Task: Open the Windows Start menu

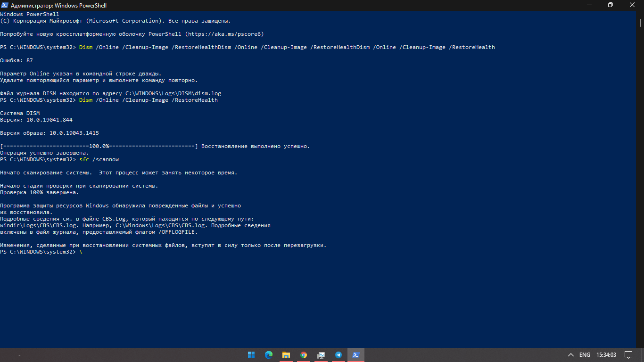Action: coord(251,355)
